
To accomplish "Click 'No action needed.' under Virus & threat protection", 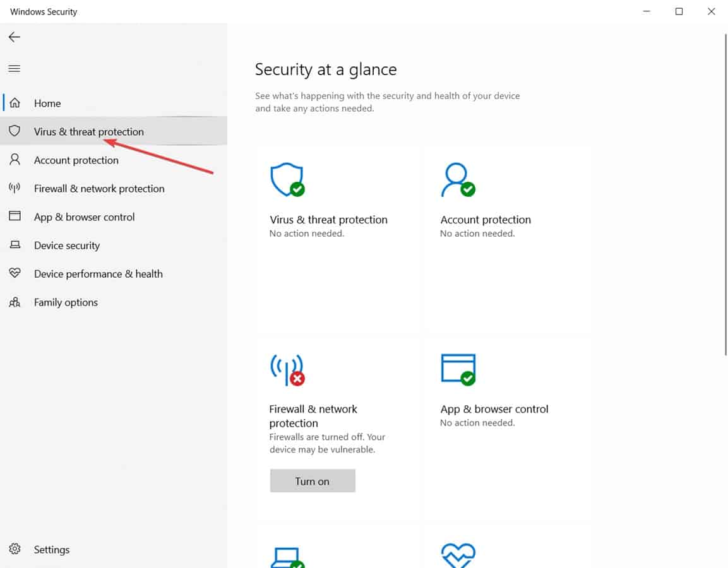I will coord(306,234).
